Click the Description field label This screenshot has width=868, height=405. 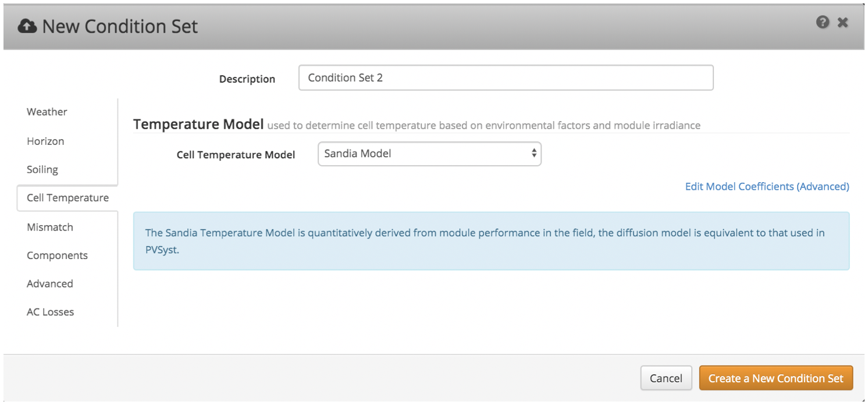click(x=247, y=79)
